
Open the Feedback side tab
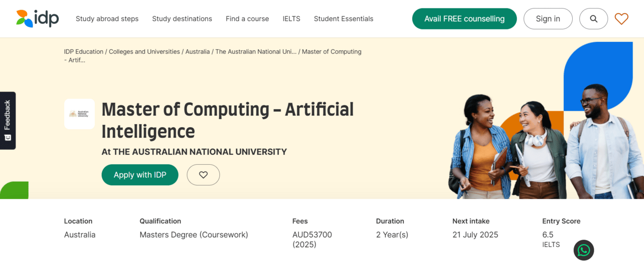(x=7, y=120)
